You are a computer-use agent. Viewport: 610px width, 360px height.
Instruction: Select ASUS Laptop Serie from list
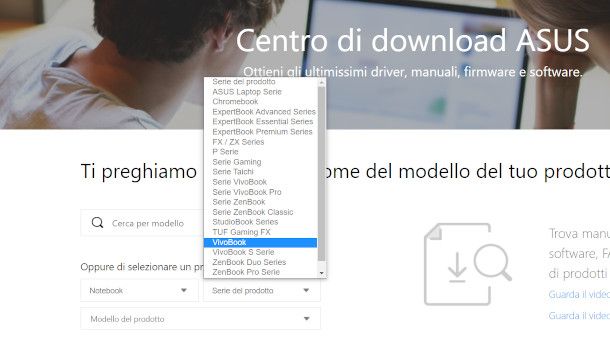click(260, 92)
